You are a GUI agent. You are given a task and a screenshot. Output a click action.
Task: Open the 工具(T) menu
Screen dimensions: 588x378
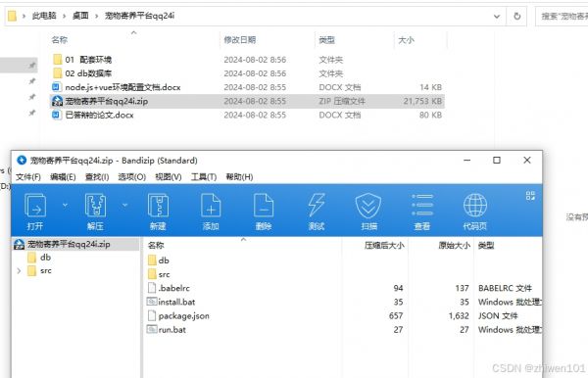coord(204,177)
